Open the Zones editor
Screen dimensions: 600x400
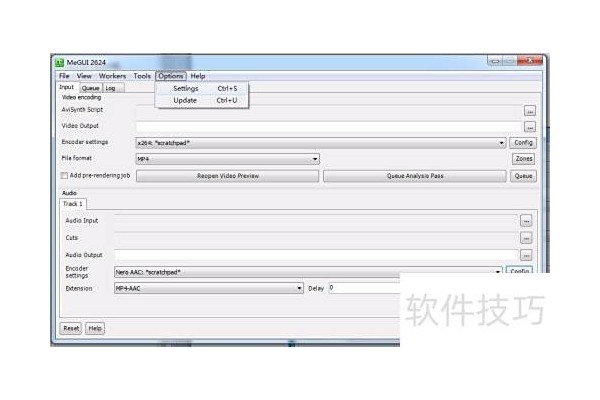523,159
